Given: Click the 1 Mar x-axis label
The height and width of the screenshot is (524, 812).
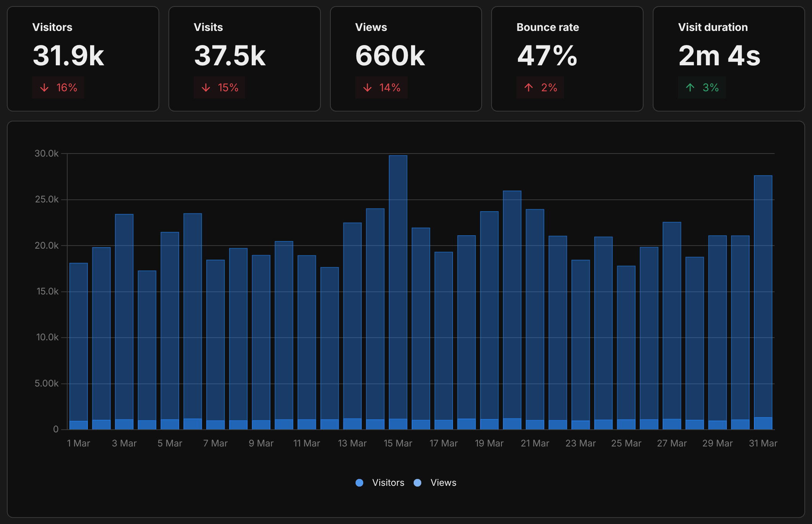Looking at the screenshot, I should (78, 443).
